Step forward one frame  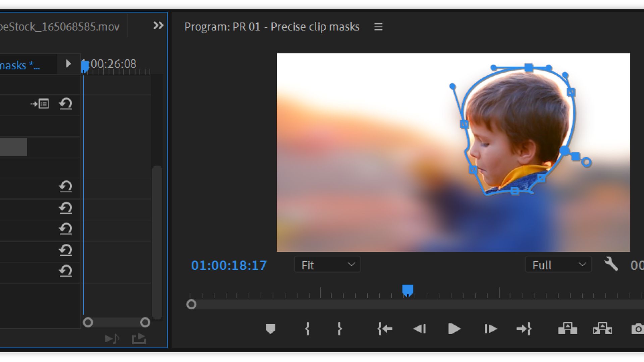point(490,329)
